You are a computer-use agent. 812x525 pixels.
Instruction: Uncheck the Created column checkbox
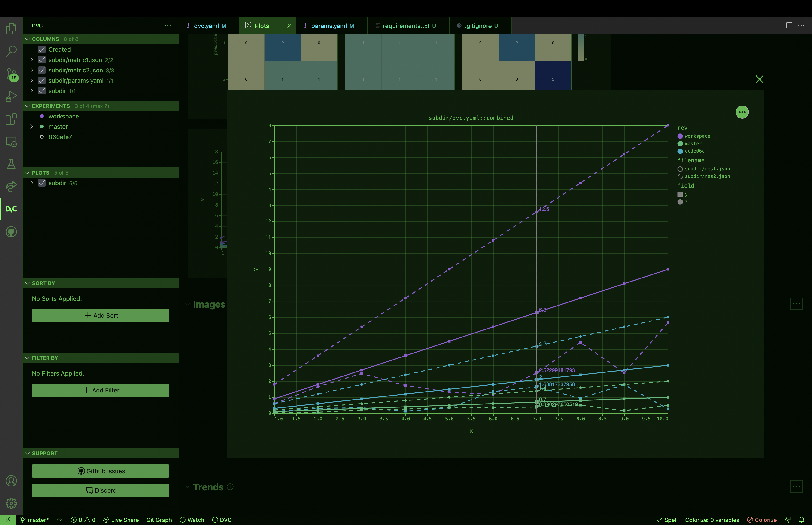pyautogui.click(x=42, y=49)
